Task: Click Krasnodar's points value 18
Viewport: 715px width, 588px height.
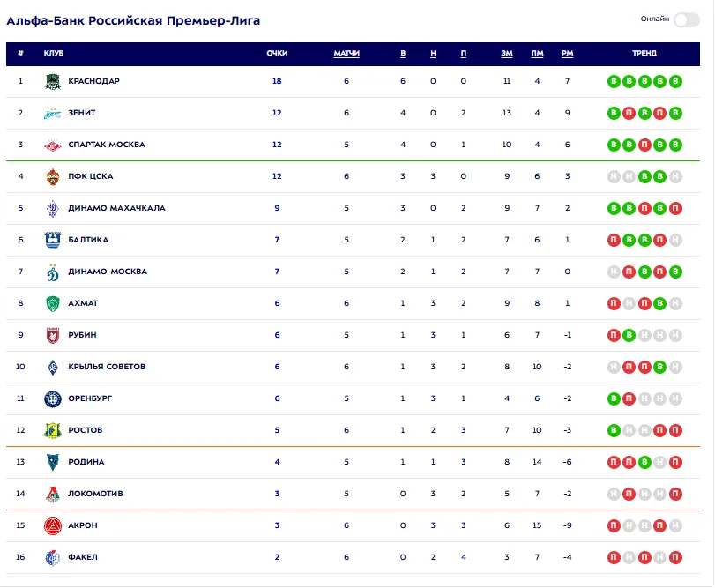Action: coord(277,81)
